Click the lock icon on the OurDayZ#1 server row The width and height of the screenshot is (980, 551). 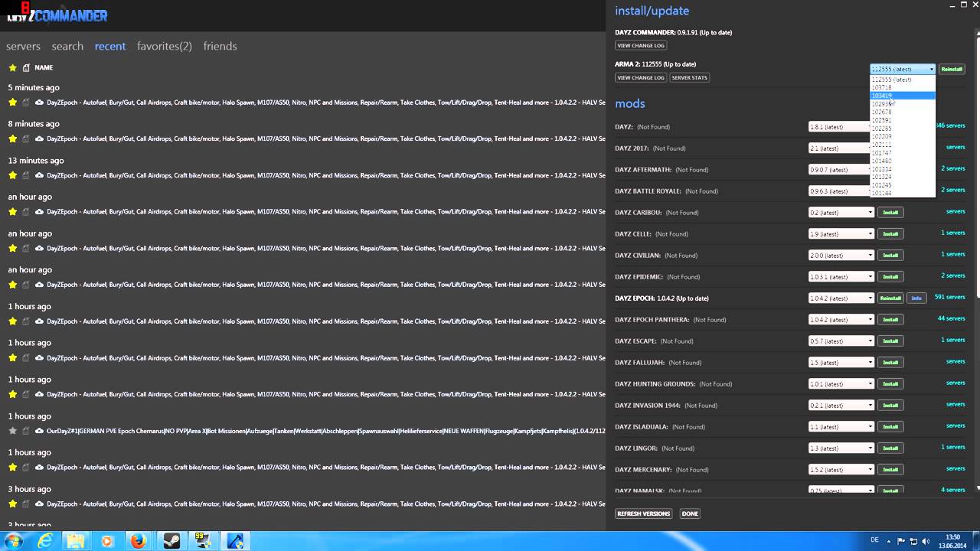click(x=26, y=431)
